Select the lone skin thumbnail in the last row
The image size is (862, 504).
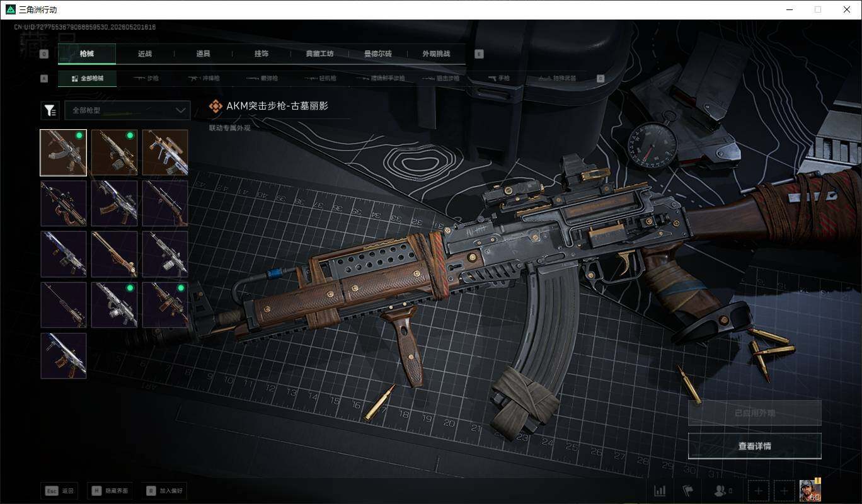click(x=64, y=356)
